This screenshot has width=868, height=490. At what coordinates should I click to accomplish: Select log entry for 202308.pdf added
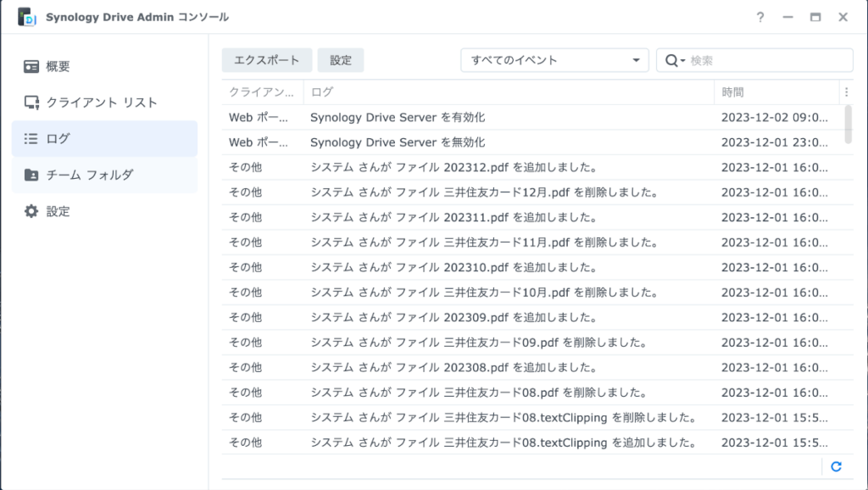click(x=537, y=367)
